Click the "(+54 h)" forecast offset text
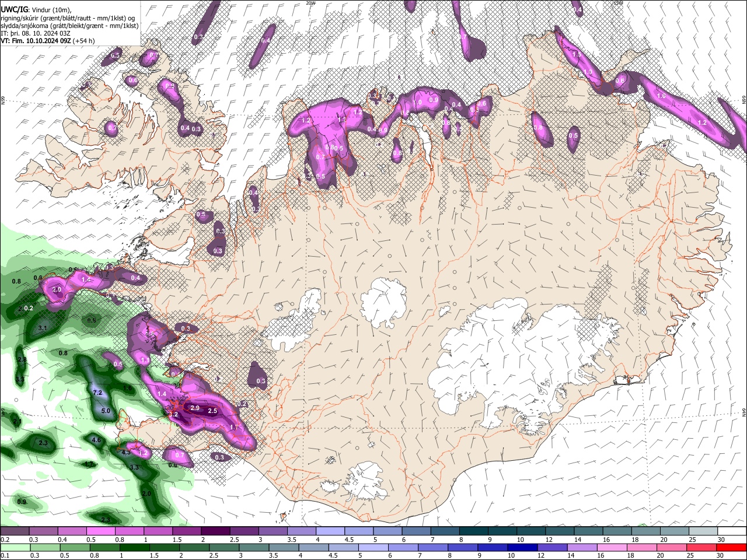Screen dimensions: 747x560 [84, 41]
